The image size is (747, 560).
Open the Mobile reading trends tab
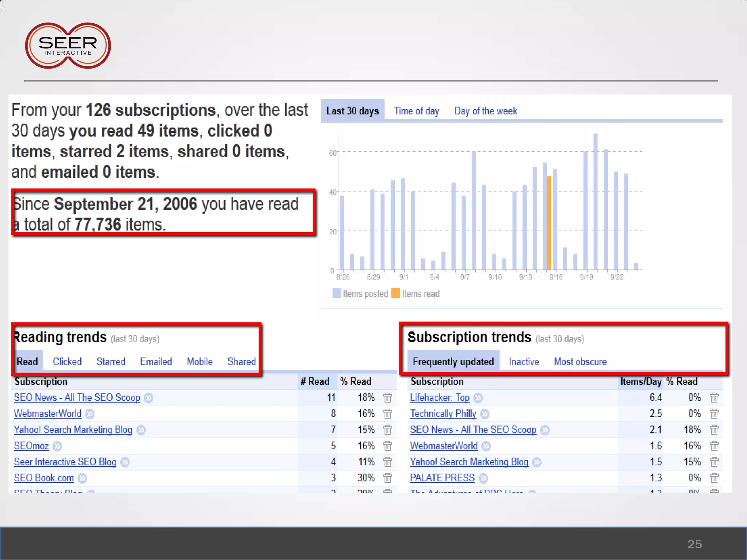tap(200, 361)
